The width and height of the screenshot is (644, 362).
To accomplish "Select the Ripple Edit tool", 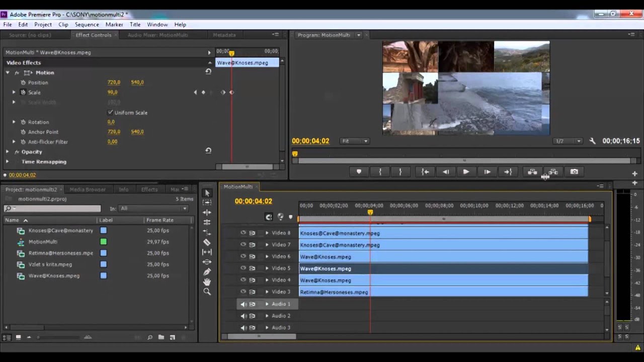I will coord(207,213).
